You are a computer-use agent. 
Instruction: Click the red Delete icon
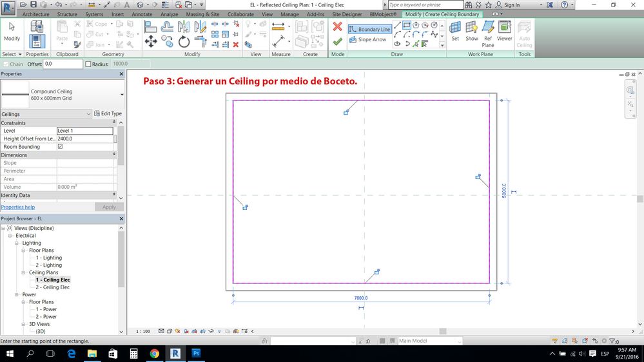click(x=236, y=44)
